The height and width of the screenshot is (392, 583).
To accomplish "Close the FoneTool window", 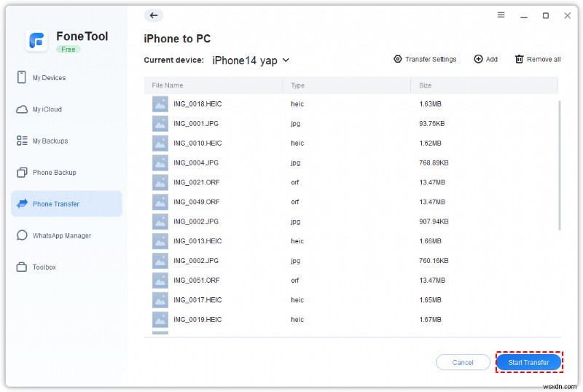I will coord(567,15).
